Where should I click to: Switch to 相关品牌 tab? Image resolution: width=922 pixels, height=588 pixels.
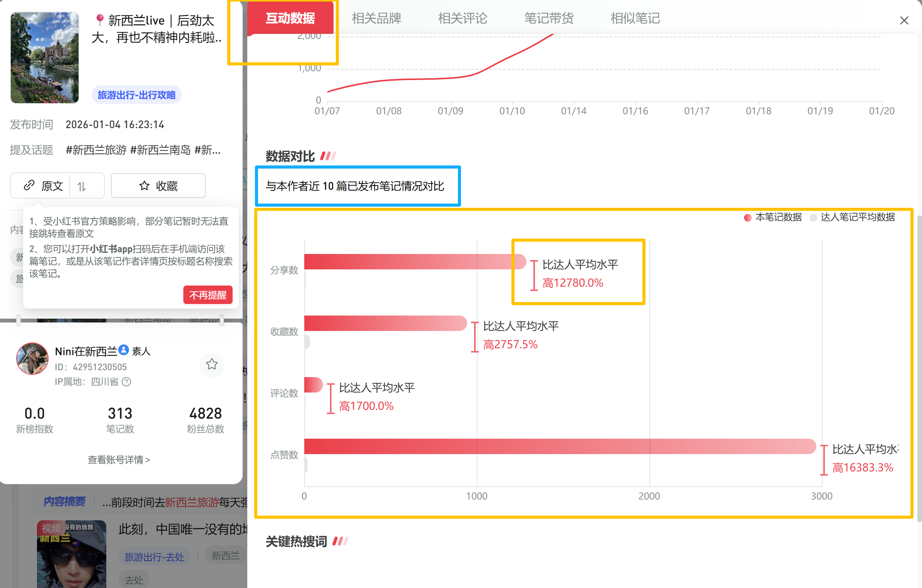(376, 18)
